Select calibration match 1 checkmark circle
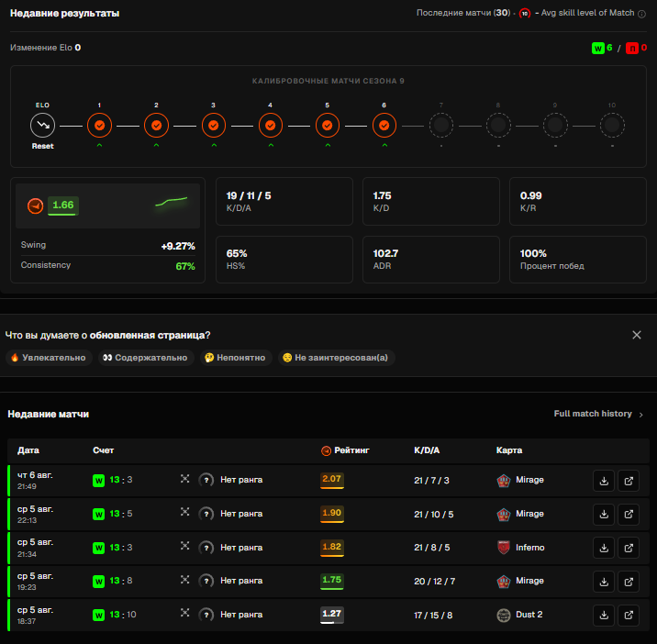The height and width of the screenshot is (644, 657). (99, 126)
